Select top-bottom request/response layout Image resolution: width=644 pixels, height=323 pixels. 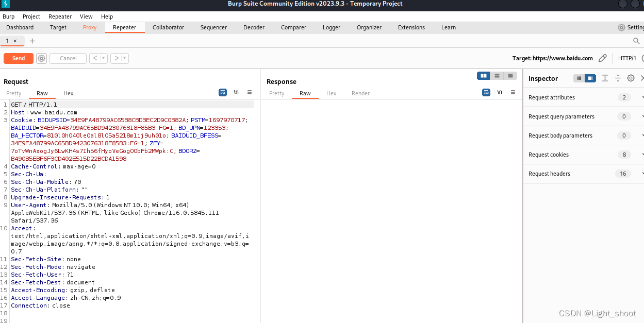click(x=497, y=76)
